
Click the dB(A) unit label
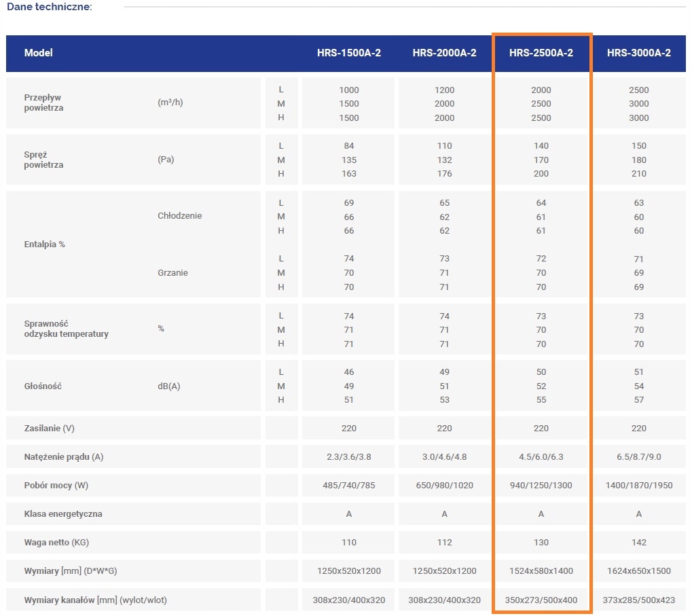[168, 386]
